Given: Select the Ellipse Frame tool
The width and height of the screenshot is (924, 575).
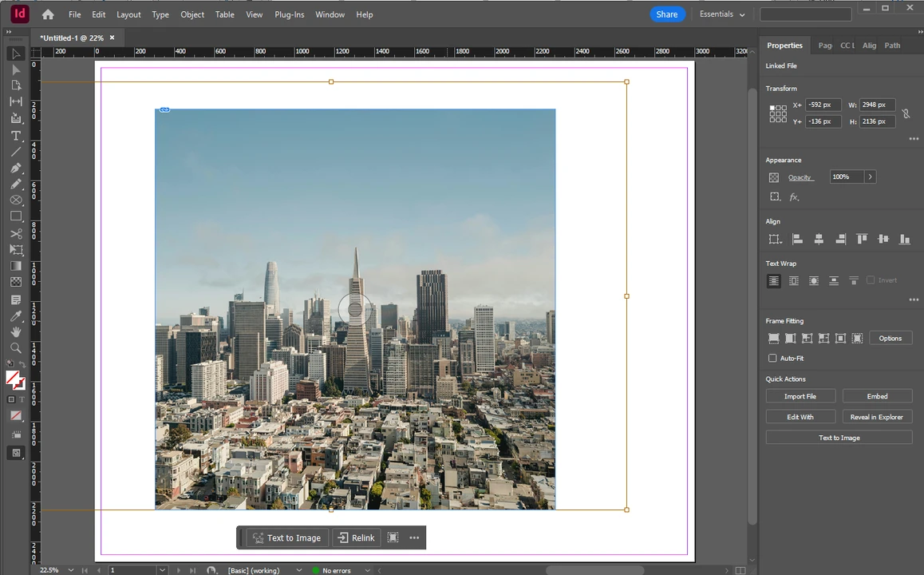Looking at the screenshot, I should click(x=16, y=200).
